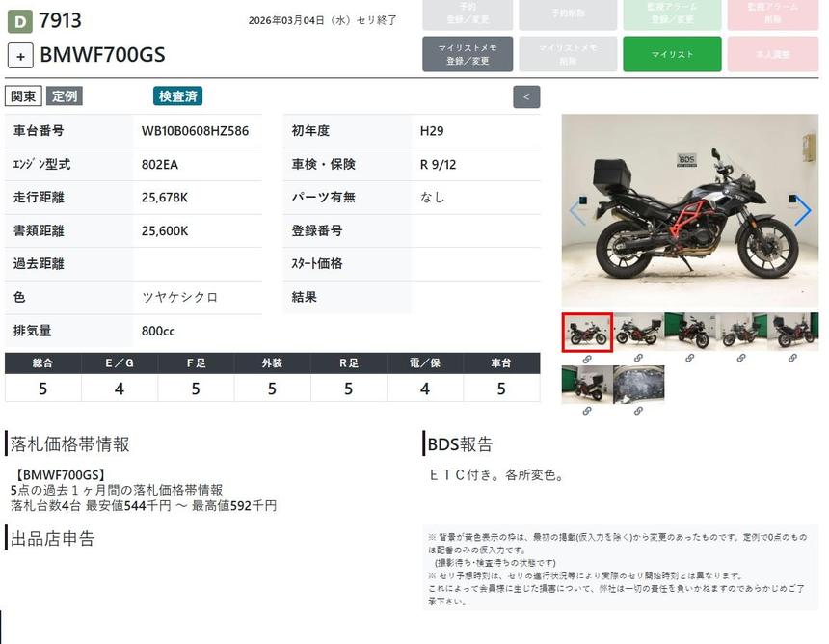Select the third thumbnail with green background

pyautogui.click(x=689, y=332)
